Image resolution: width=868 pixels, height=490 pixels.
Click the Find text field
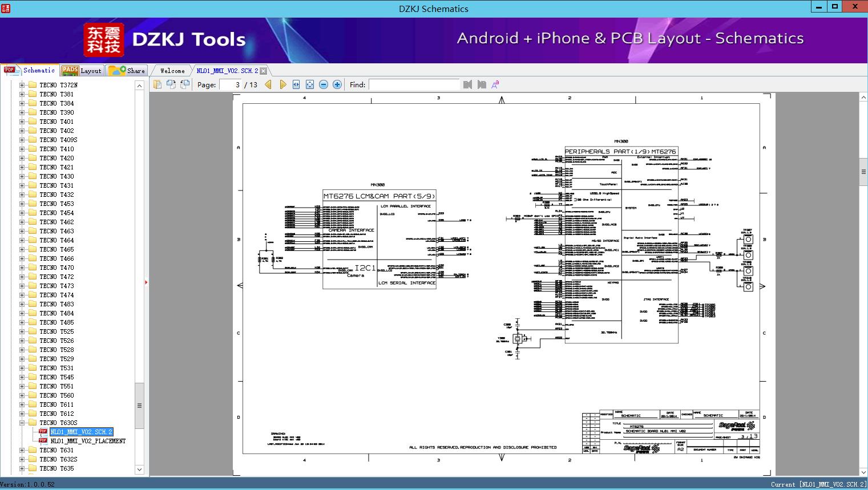point(414,84)
